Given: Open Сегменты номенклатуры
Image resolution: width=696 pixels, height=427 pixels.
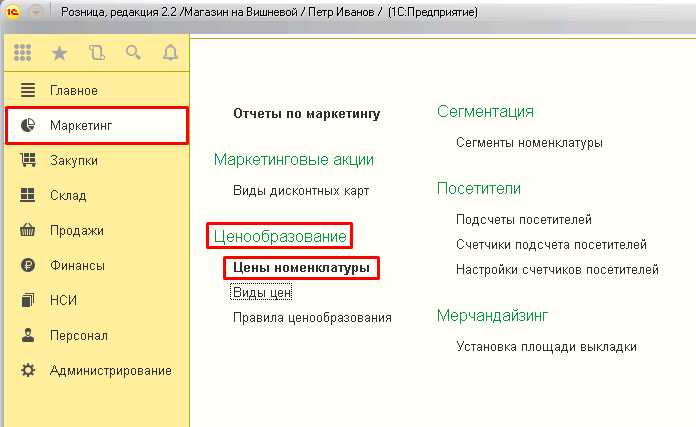Looking at the screenshot, I should coord(529,143).
